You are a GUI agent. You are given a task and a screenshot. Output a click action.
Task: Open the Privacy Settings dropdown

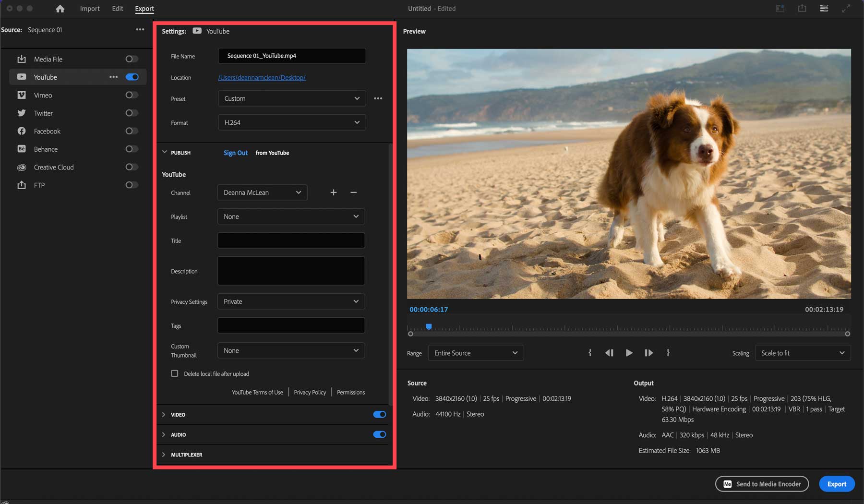coord(291,301)
